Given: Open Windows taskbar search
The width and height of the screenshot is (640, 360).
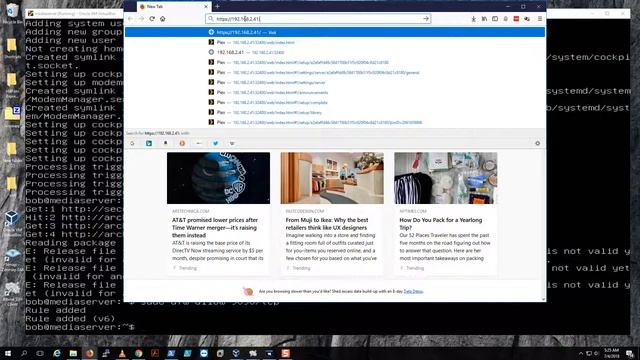Looking at the screenshot, I should tap(24, 353).
